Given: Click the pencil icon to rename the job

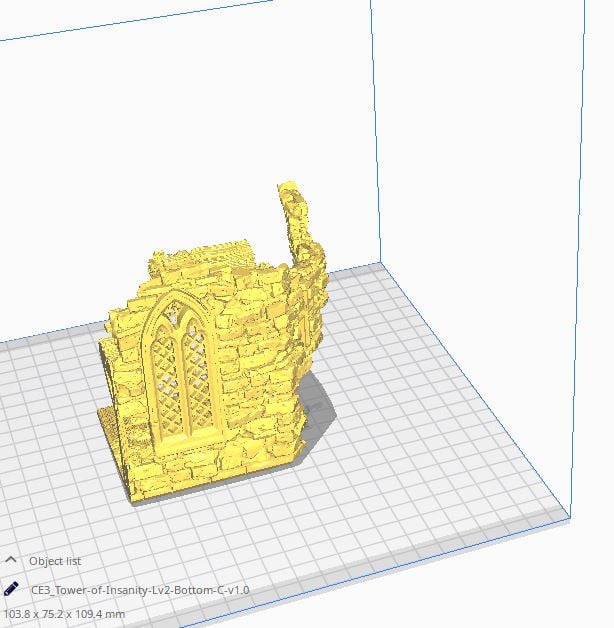Looking at the screenshot, I should [x=10, y=589].
